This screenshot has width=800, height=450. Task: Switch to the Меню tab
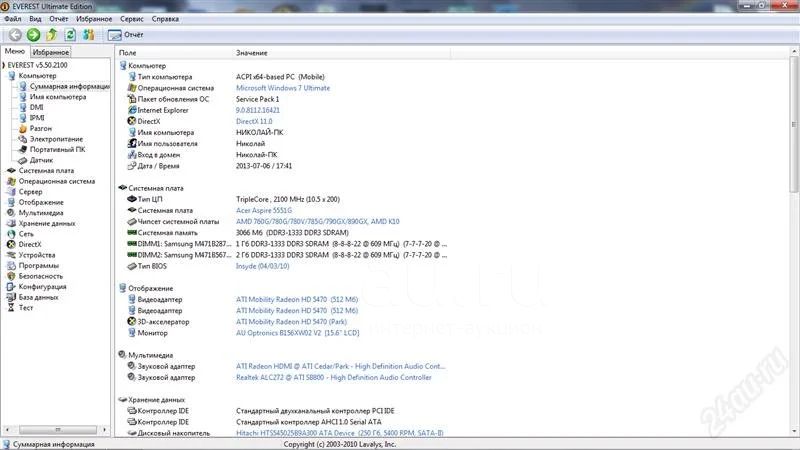point(15,52)
